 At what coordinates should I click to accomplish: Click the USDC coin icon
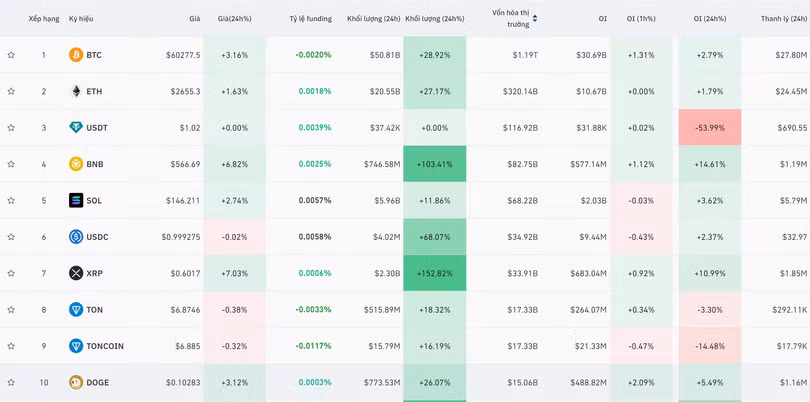point(76,237)
